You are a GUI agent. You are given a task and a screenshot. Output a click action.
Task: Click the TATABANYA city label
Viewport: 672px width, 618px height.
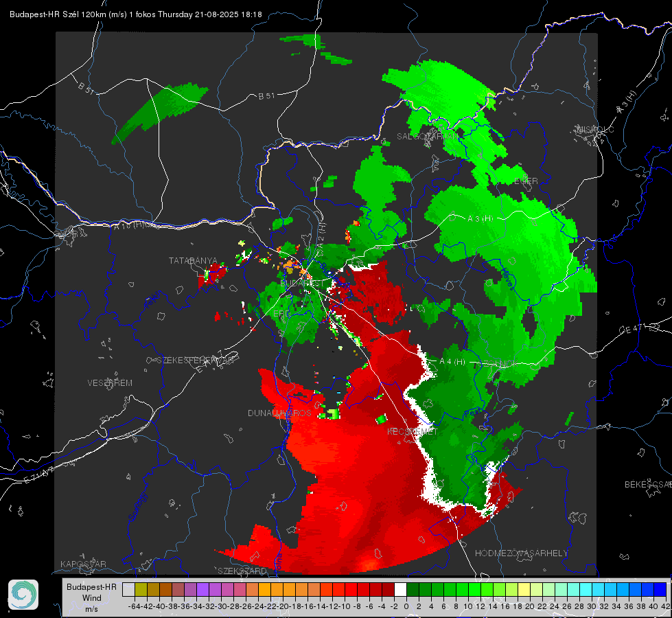coord(193,261)
